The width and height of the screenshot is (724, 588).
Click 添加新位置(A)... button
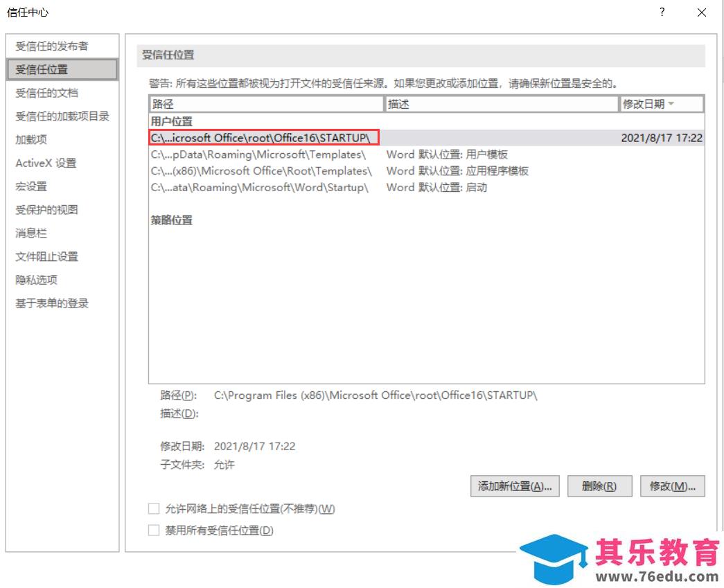coord(515,486)
